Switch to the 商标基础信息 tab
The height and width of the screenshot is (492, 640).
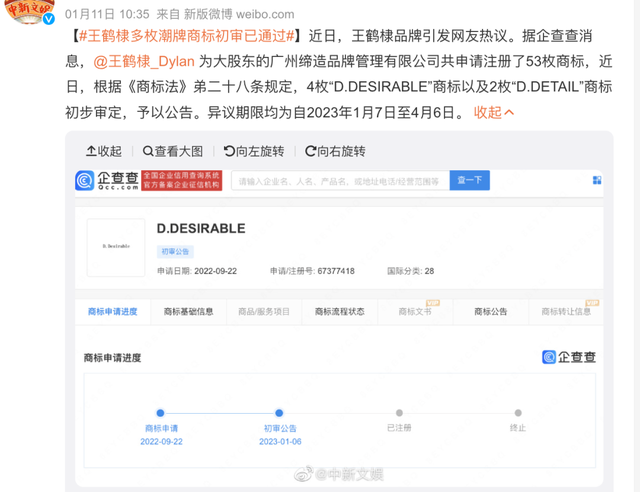[x=189, y=312]
